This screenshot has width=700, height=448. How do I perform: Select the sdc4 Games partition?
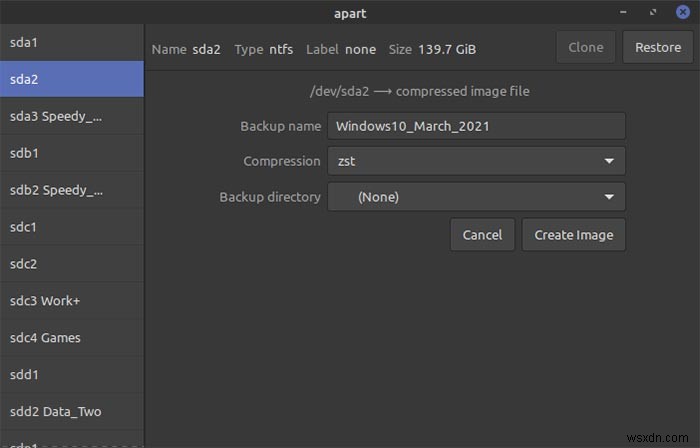tap(72, 338)
